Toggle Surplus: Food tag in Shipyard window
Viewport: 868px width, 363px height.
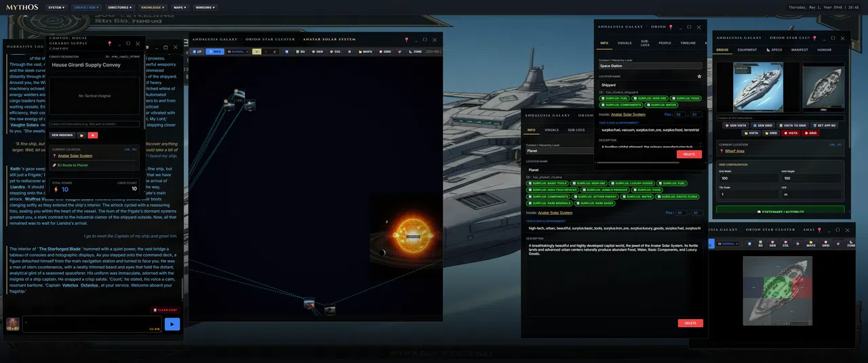point(686,98)
